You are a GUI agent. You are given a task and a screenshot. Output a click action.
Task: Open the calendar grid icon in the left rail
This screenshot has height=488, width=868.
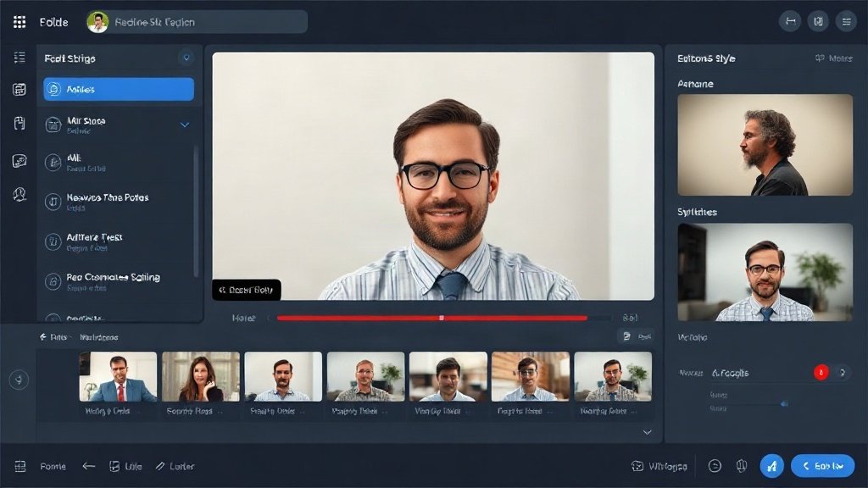tap(19, 90)
